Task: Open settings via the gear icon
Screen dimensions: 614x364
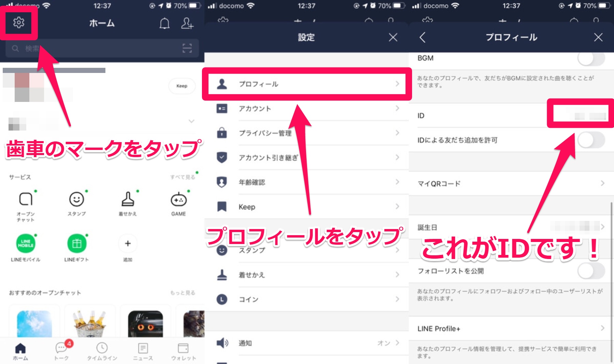Action: point(18,22)
